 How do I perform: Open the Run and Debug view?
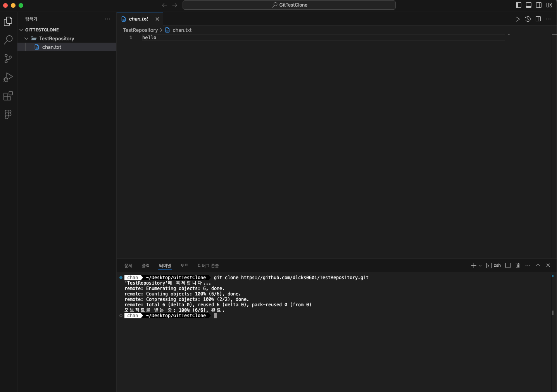8,77
